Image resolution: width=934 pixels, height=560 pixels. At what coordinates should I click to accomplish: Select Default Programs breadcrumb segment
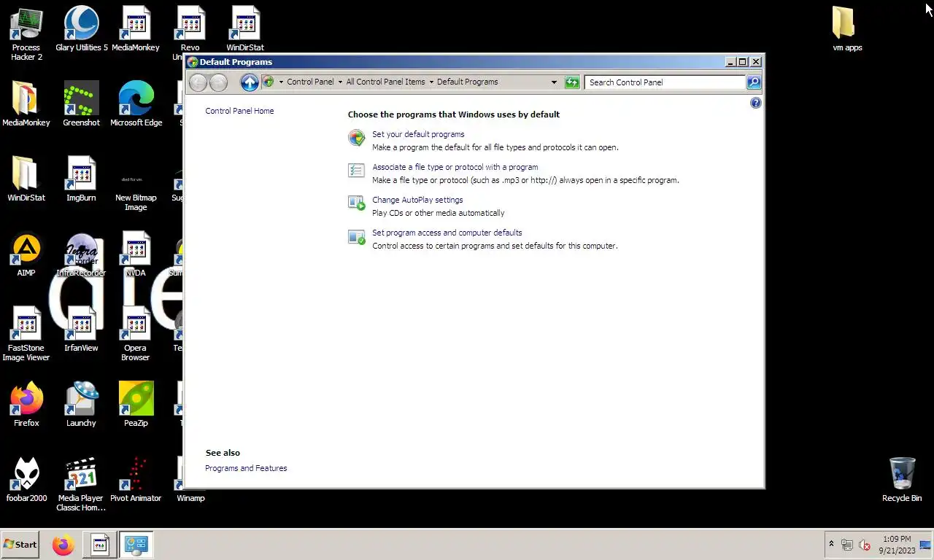pos(467,82)
